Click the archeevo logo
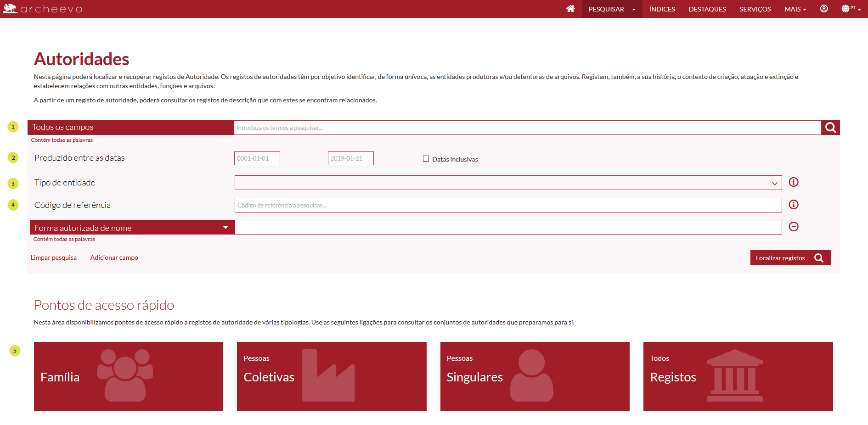The width and height of the screenshot is (868, 425). pos(43,9)
